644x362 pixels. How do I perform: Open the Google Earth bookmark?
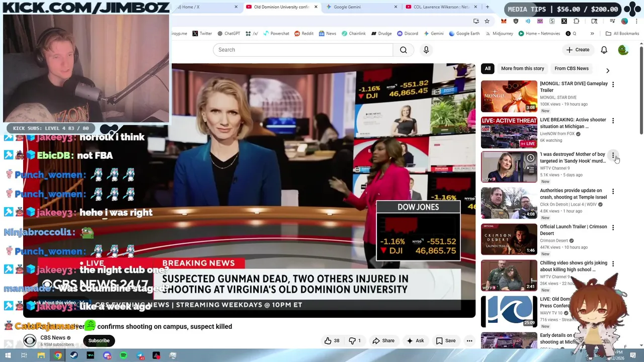pos(464,34)
